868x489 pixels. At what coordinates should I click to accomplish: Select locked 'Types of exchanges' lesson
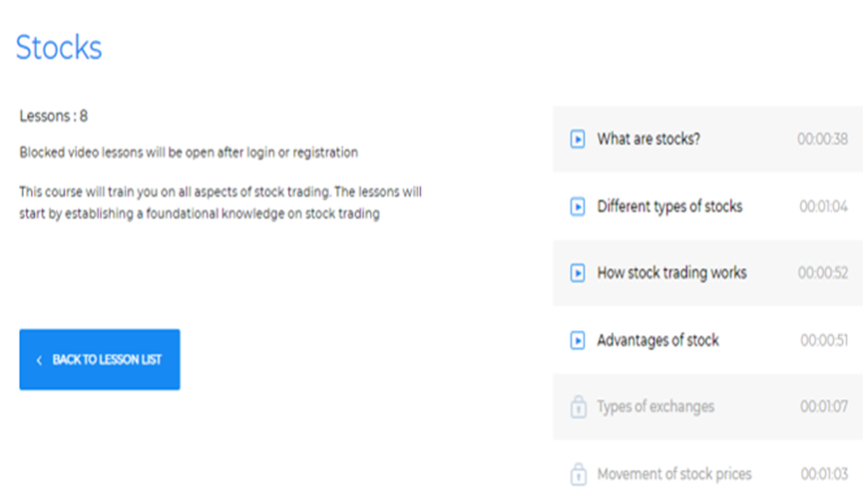[x=655, y=406]
